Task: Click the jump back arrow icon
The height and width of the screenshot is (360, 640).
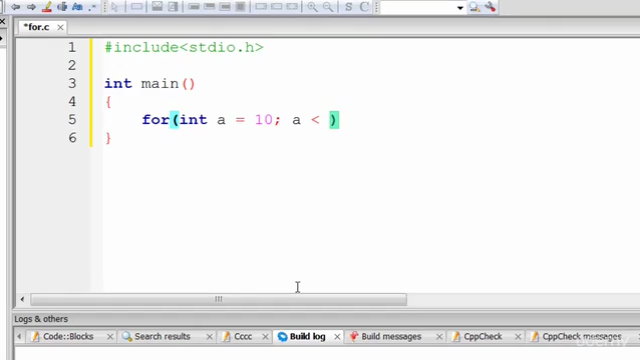Action: [16, 7]
